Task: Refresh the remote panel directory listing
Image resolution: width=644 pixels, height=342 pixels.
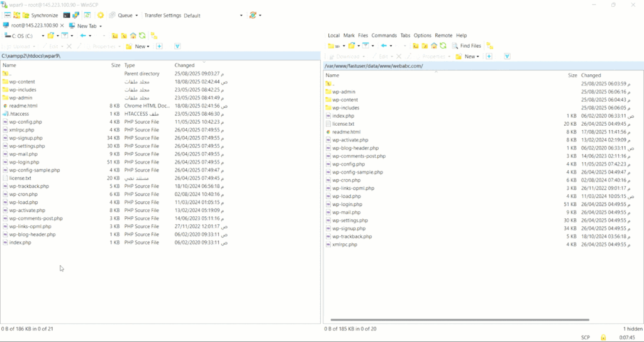Action: (x=443, y=46)
